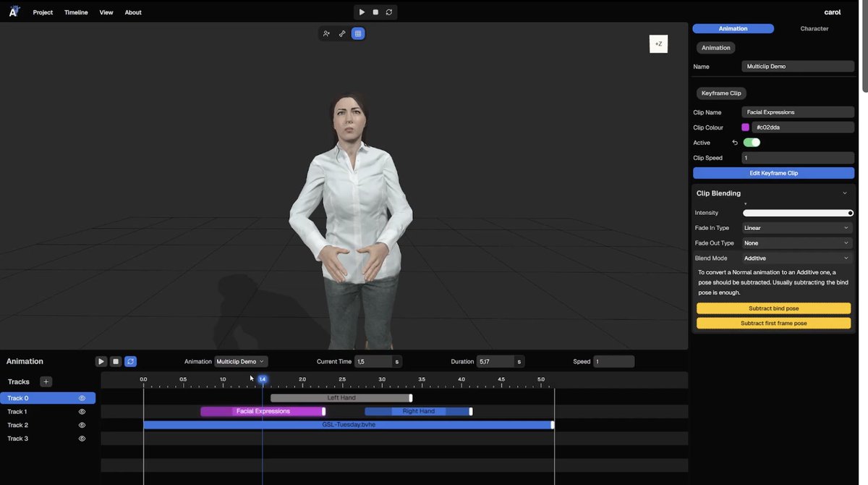Open the magenta clip colour swatch

[x=746, y=127]
